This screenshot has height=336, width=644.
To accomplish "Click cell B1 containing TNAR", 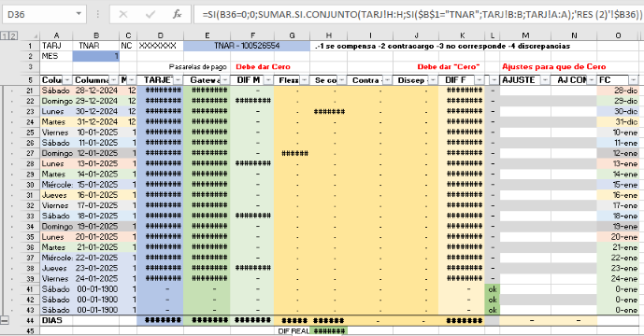I will [x=95, y=46].
